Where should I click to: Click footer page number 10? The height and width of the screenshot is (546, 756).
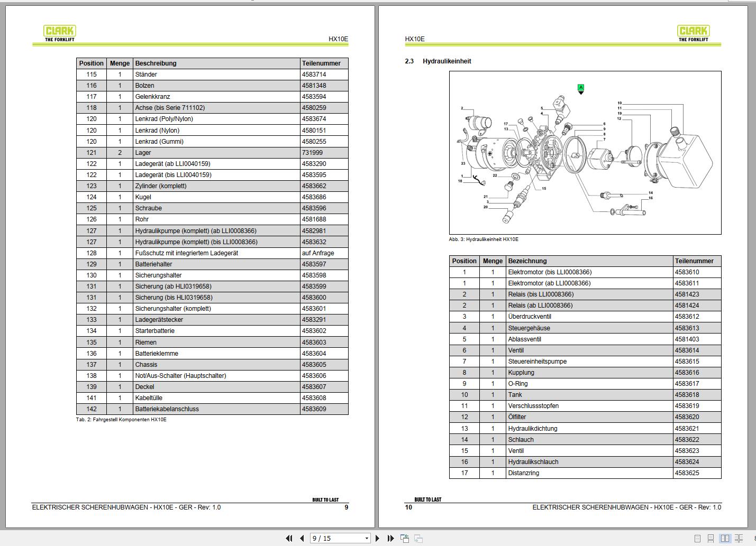tap(408, 507)
